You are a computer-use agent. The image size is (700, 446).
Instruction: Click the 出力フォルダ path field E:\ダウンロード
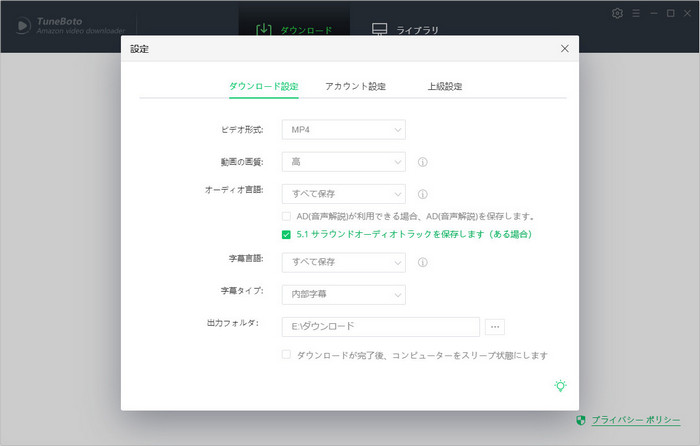pos(381,327)
